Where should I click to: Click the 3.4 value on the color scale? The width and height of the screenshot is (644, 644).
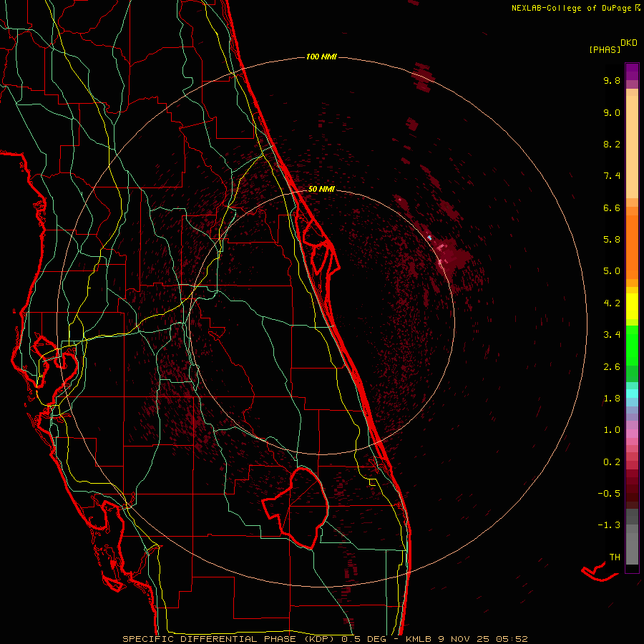click(x=612, y=335)
